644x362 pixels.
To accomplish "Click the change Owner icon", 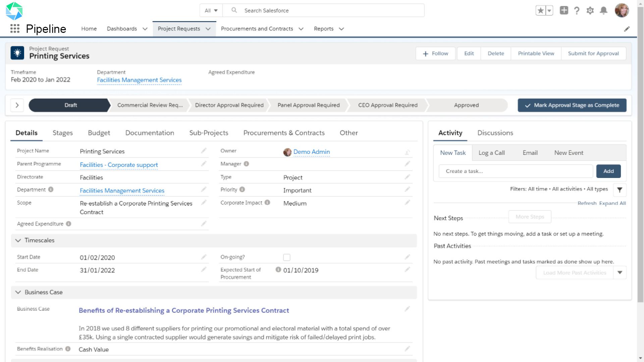I will click(407, 152).
